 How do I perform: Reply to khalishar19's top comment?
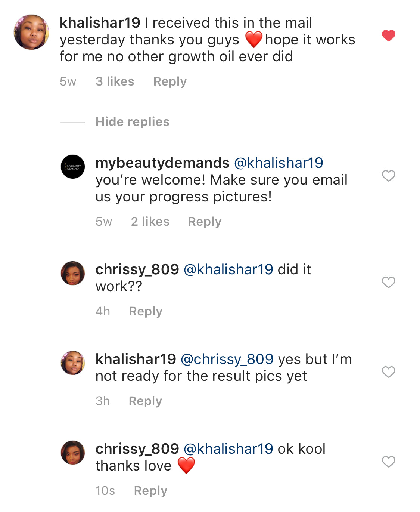(x=170, y=81)
